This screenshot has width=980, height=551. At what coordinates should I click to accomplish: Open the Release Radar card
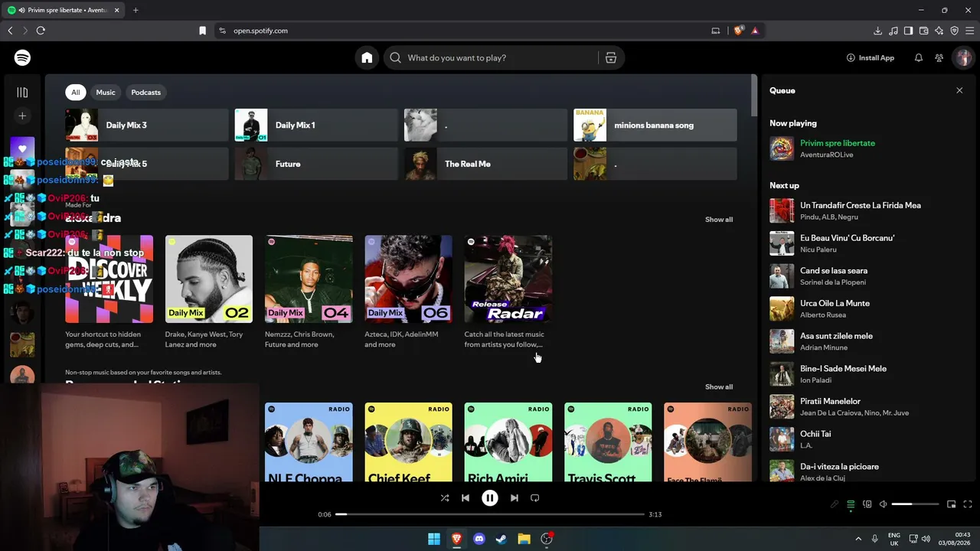508,292
